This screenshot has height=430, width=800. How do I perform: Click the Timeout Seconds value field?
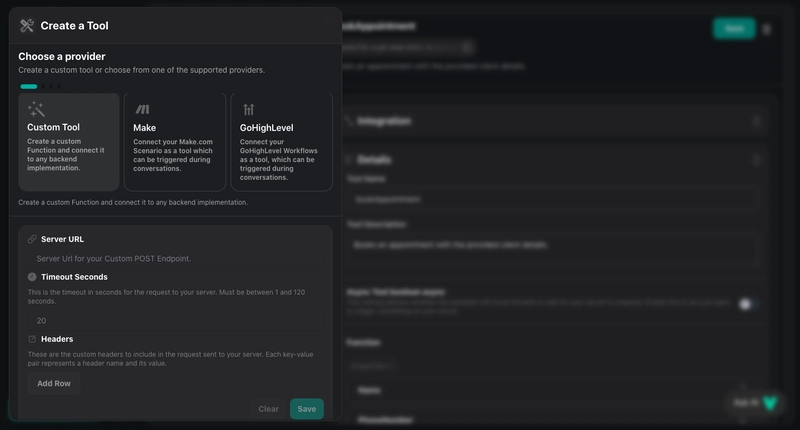pos(175,321)
